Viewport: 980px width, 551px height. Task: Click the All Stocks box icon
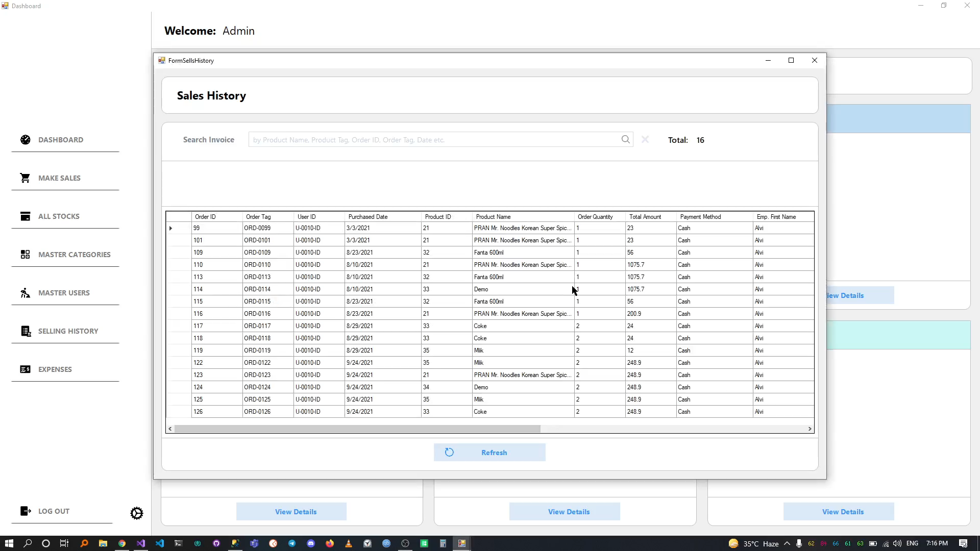coord(26,216)
